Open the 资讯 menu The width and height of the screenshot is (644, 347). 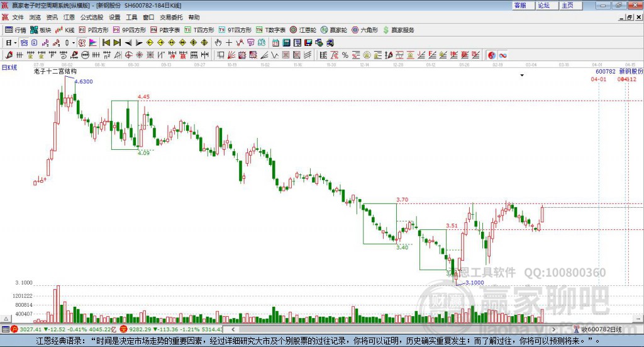click(52, 17)
